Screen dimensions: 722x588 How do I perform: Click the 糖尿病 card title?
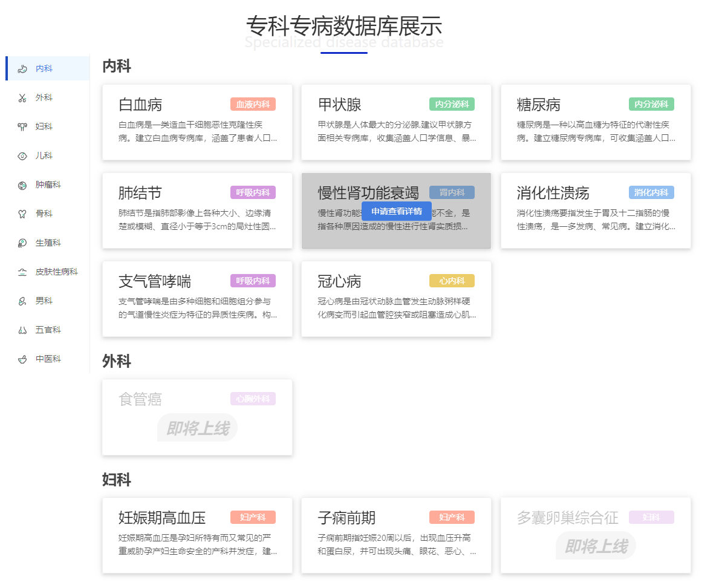(x=539, y=105)
